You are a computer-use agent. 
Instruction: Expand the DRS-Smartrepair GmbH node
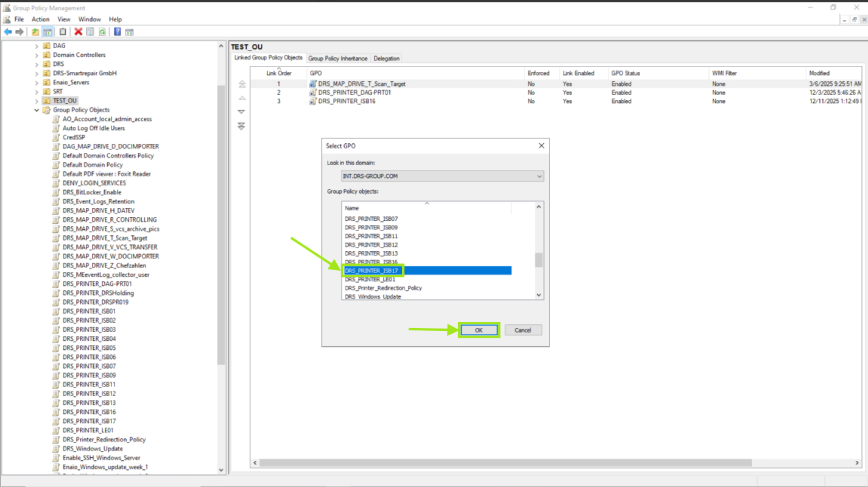[x=37, y=73]
